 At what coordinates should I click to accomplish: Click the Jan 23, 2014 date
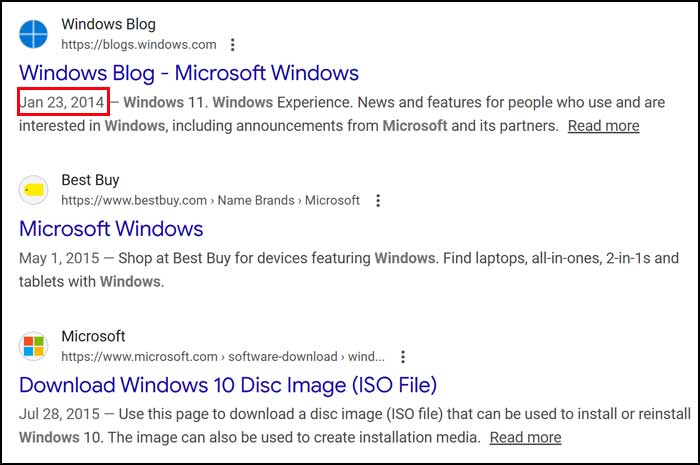(x=62, y=103)
